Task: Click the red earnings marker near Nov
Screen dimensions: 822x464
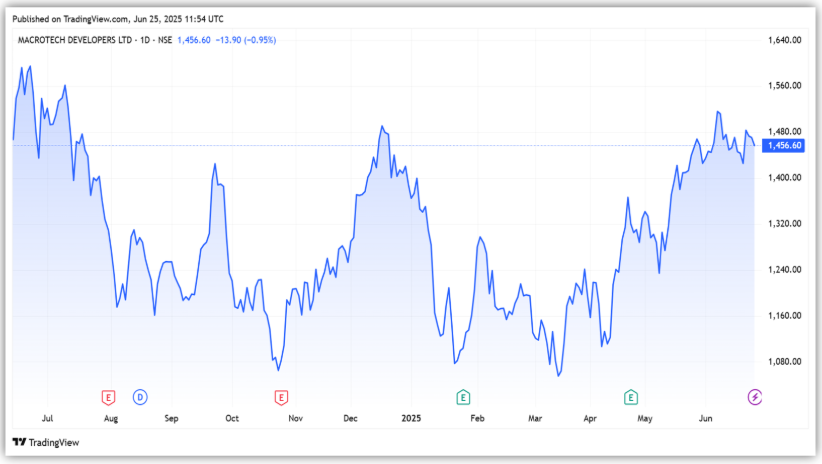Action: (x=281, y=397)
